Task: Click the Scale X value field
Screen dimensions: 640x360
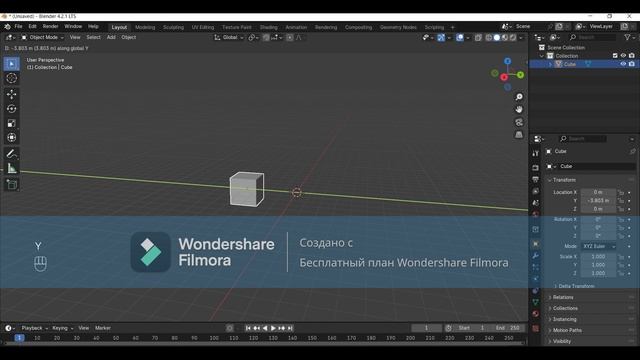Action: click(x=598, y=257)
